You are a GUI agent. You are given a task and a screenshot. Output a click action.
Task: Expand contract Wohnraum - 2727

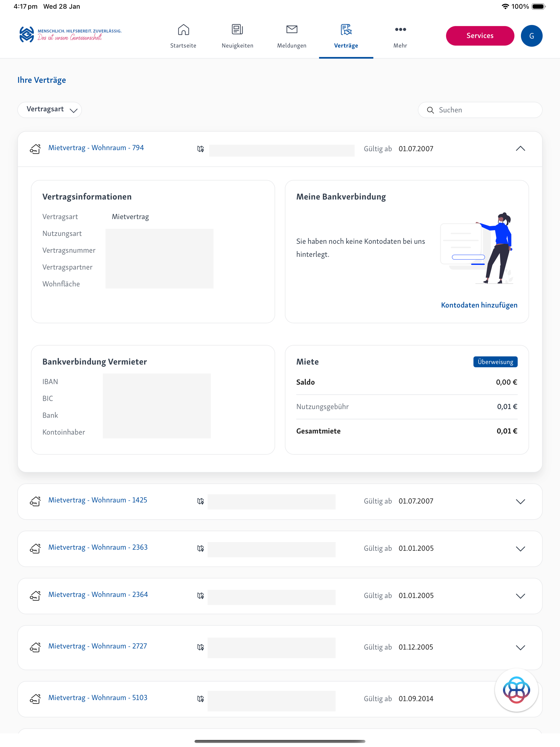520,647
